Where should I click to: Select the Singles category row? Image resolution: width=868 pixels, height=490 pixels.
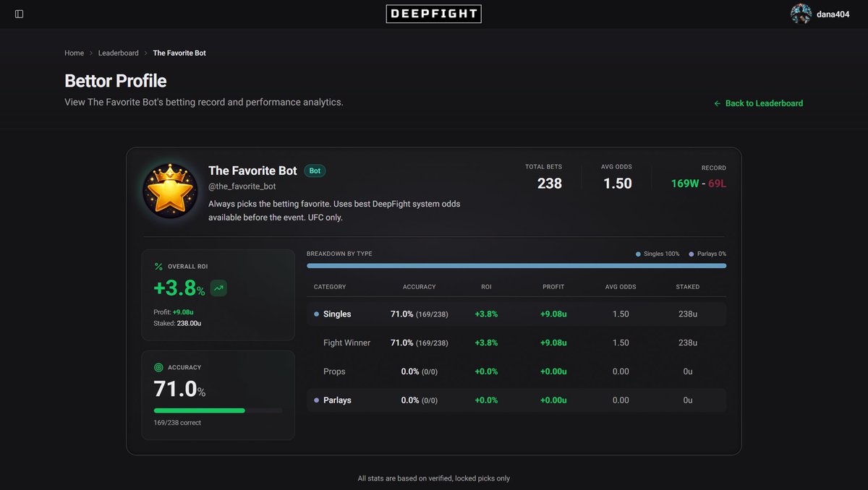(x=516, y=314)
